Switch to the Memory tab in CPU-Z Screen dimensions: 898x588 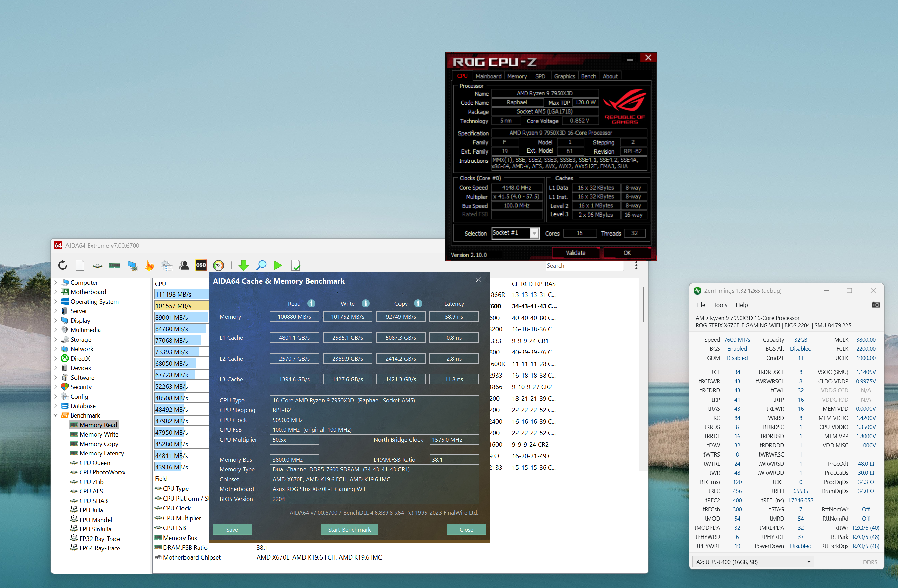tap(516, 76)
